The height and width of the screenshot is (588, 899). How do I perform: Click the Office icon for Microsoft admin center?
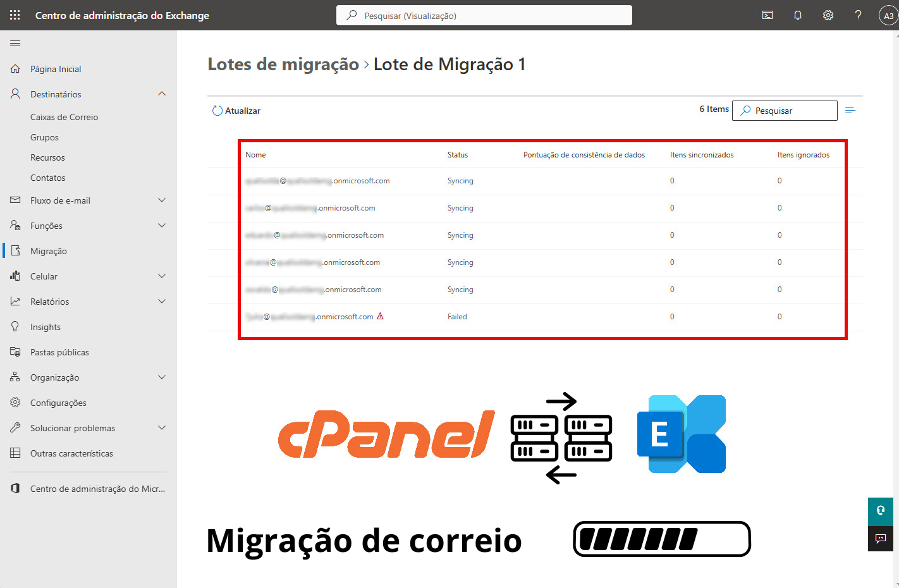tap(15, 488)
